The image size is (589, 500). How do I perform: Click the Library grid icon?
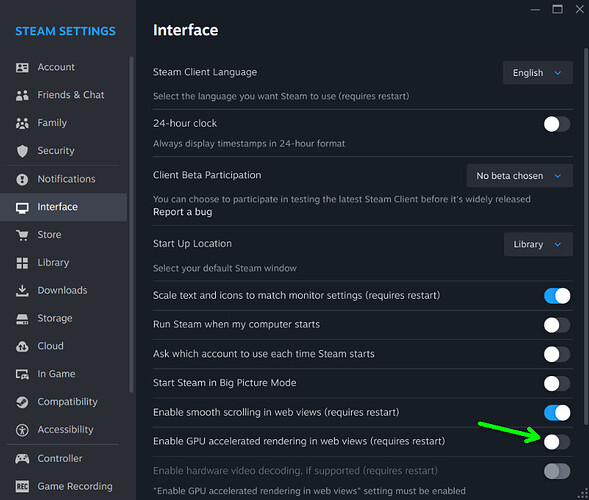click(22, 263)
